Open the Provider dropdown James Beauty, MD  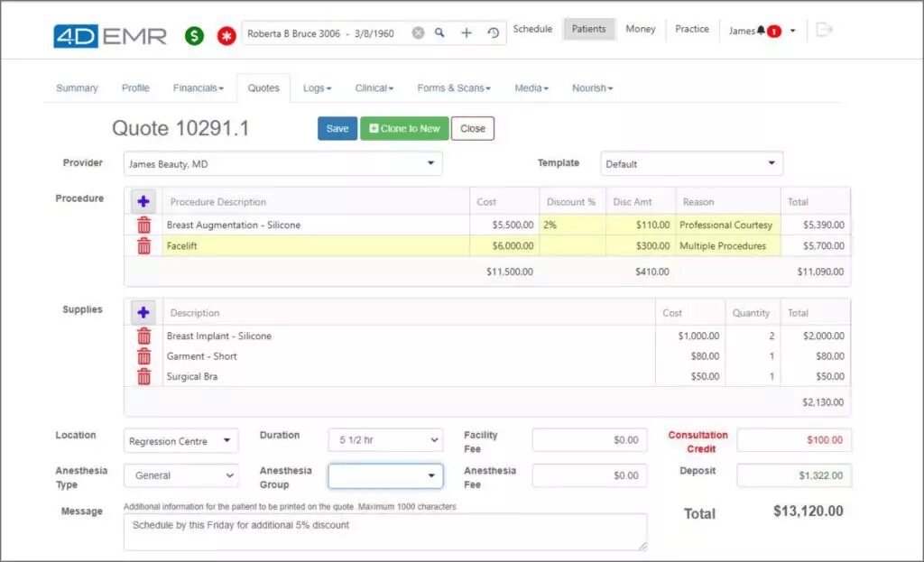point(282,164)
